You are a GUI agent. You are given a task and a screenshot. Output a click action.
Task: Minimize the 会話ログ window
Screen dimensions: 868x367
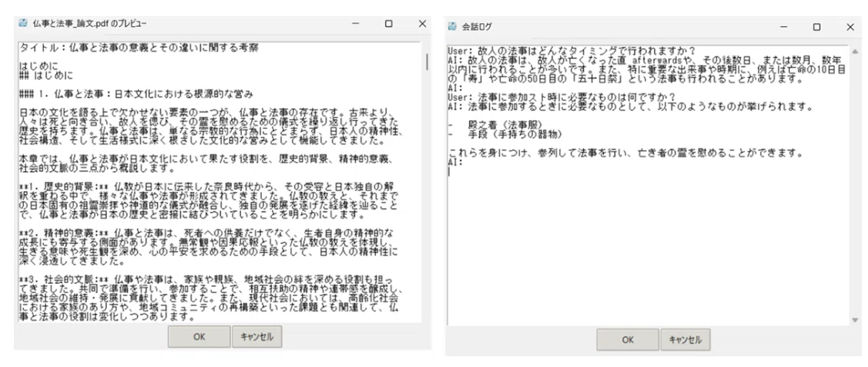(x=784, y=27)
